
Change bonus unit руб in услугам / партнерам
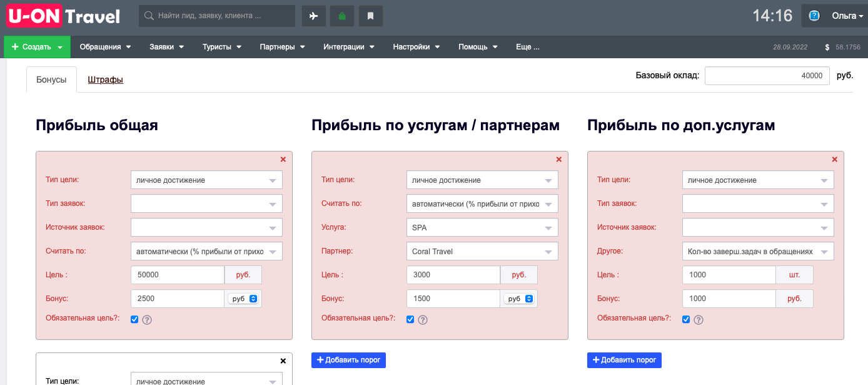point(519,299)
